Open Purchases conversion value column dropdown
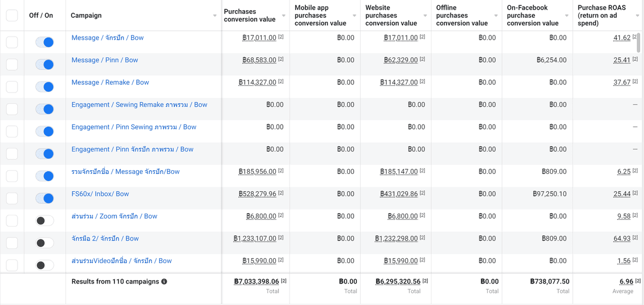The image size is (644, 305). [x=284, y=16]
